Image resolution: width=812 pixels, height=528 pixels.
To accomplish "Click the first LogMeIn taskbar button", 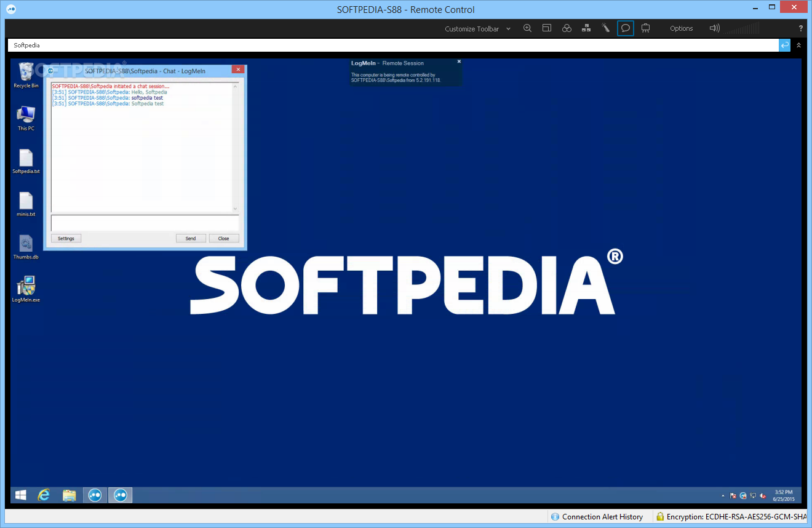I will 95,495.
